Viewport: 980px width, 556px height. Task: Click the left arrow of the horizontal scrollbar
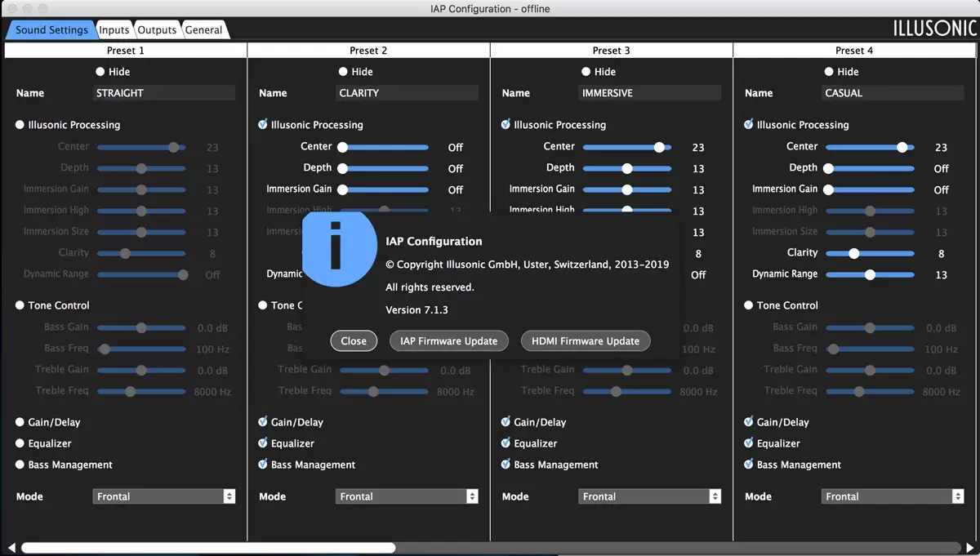11,548
